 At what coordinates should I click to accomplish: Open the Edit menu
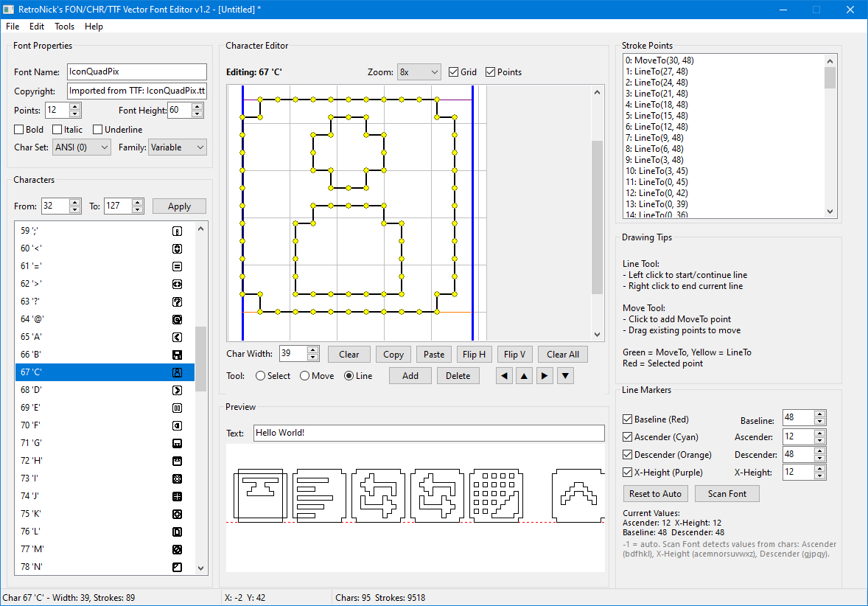point(37,27)
